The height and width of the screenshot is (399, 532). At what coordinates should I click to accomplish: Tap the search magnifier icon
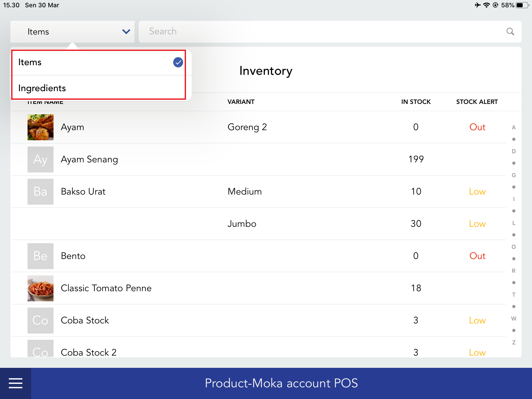coord(510,31)
